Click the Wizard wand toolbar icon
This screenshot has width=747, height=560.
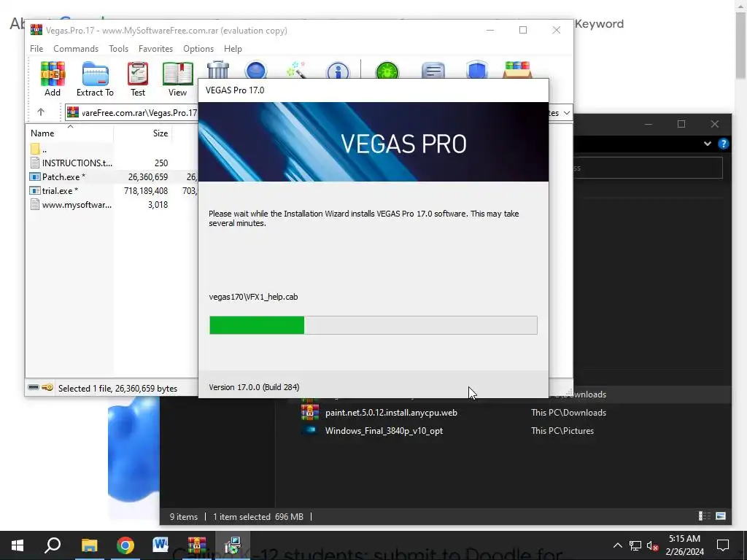pyautogui.click(x=296, y=69)
